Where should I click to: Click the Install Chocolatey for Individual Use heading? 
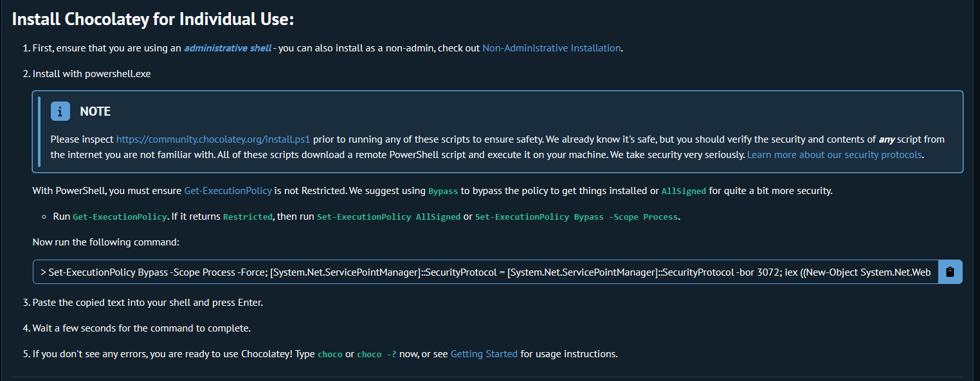click(153, 19)
